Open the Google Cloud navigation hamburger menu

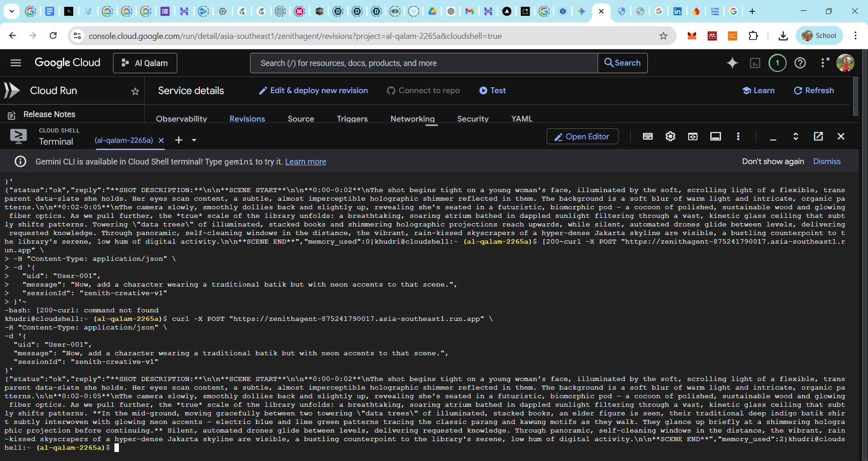16,63
